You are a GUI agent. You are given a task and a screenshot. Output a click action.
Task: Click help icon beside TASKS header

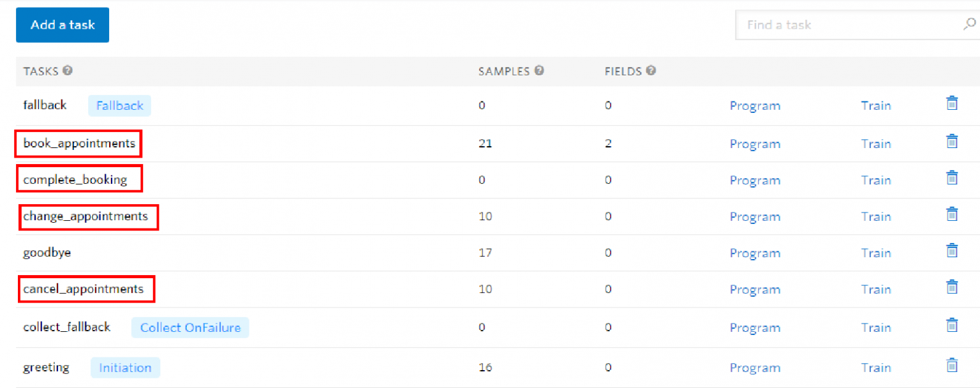tap(68, 71)
